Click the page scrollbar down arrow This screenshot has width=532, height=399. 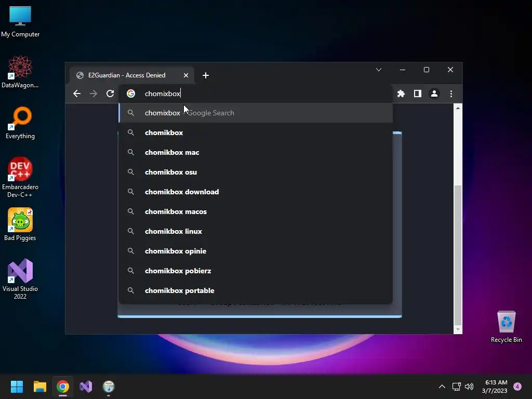tap(458, 329)
